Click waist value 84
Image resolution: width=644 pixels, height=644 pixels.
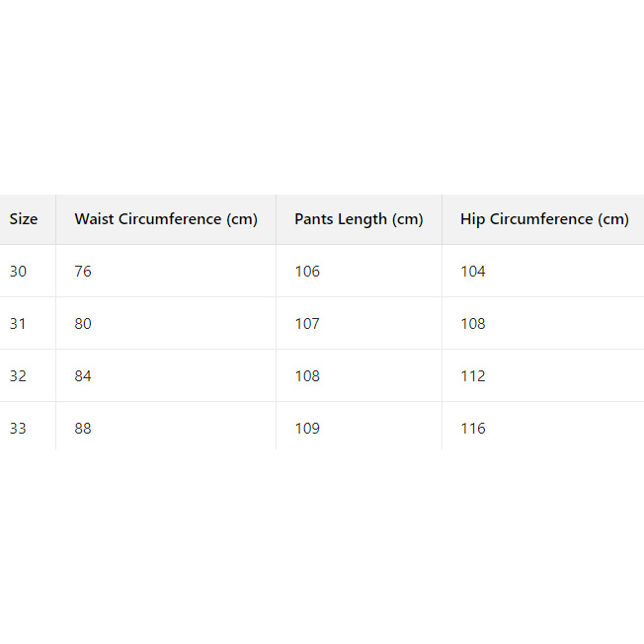(x=83, y=376)
